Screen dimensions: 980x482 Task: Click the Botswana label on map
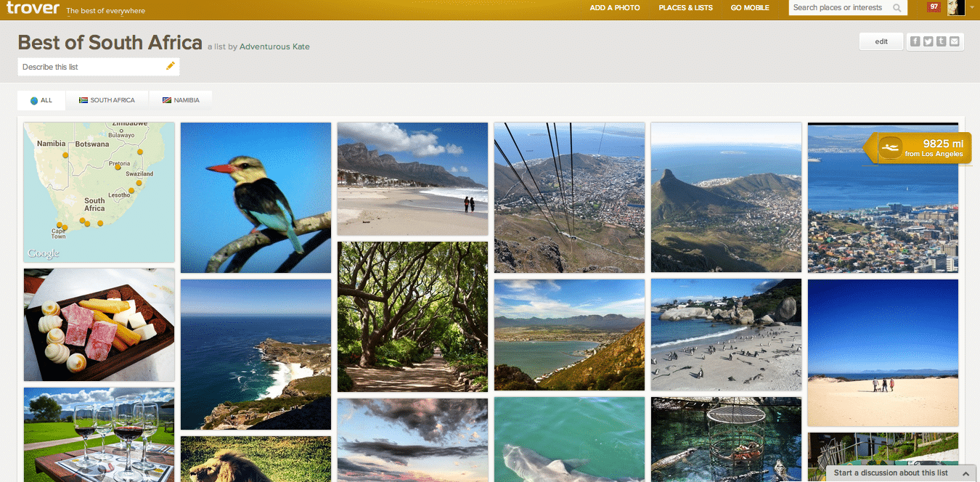pos(92,144)
